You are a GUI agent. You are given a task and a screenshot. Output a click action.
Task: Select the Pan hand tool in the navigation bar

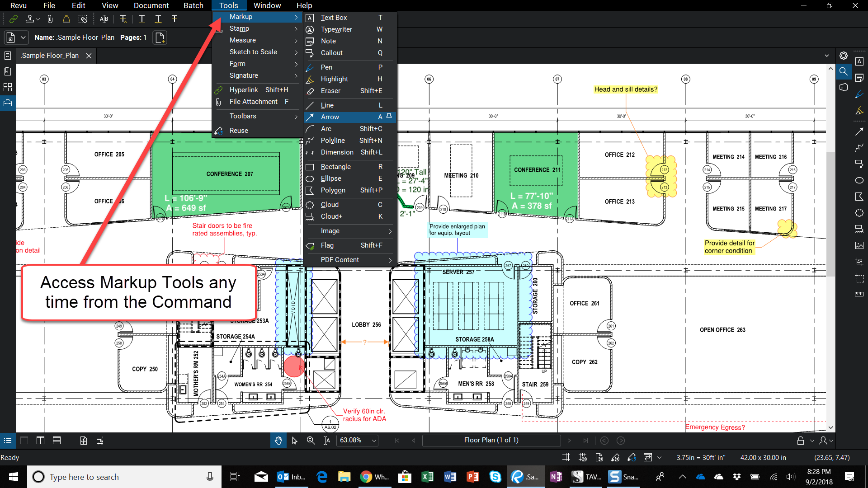coord(278,440)
